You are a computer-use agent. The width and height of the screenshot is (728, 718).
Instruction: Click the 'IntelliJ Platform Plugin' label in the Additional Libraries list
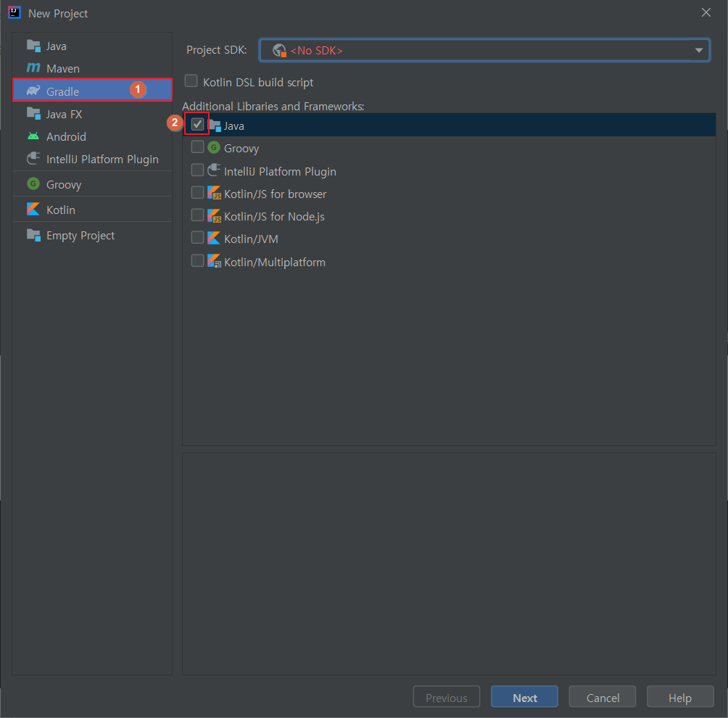[280, 172]
